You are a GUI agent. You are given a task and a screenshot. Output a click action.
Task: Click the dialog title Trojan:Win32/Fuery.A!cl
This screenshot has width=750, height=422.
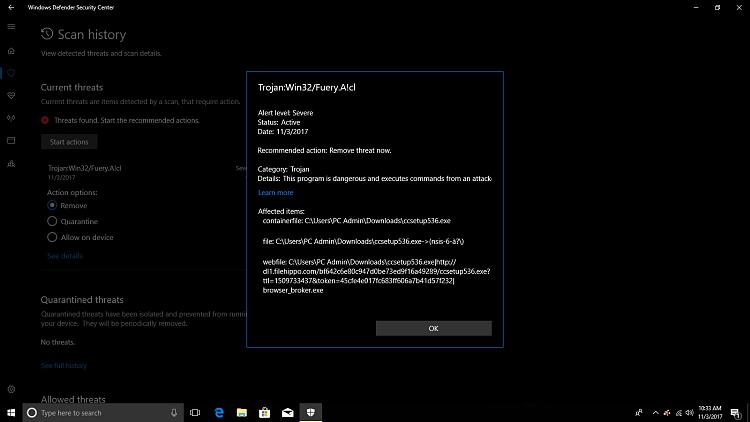pyautogui.click(x=307, y=87)
